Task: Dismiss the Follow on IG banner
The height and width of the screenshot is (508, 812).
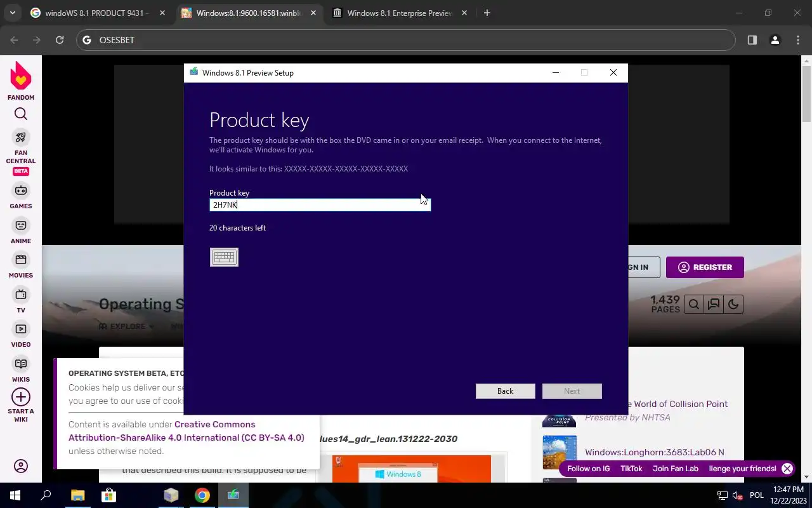Action: [787, 469]
